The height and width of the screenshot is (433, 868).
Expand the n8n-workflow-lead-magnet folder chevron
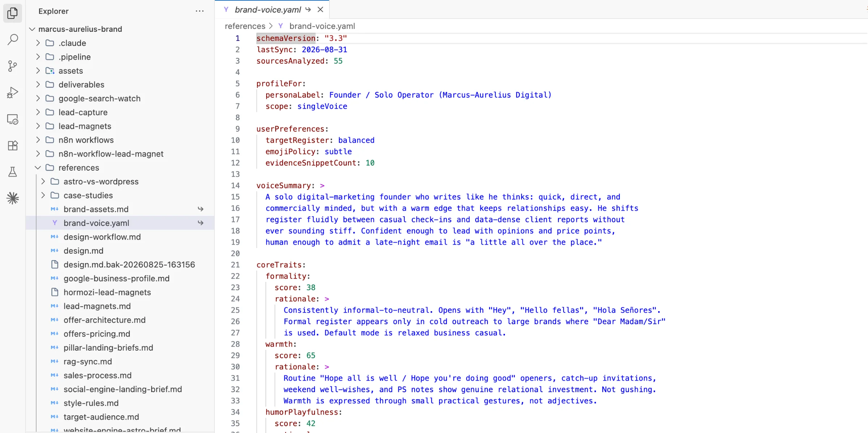[x=38, y=154]
